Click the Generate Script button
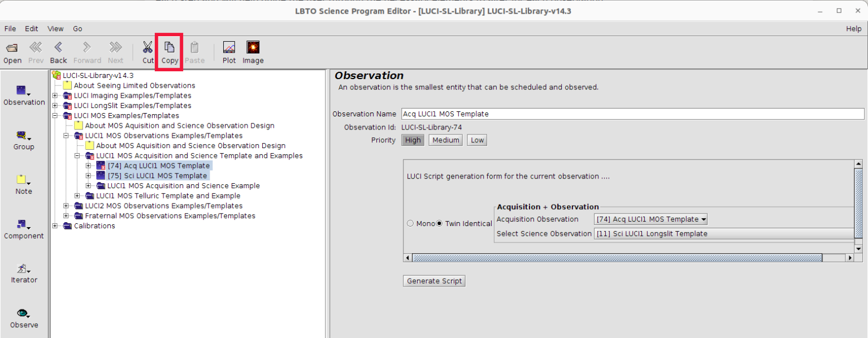Image resolution: width=868 pixels, height=338 pixels. (434, 281)
